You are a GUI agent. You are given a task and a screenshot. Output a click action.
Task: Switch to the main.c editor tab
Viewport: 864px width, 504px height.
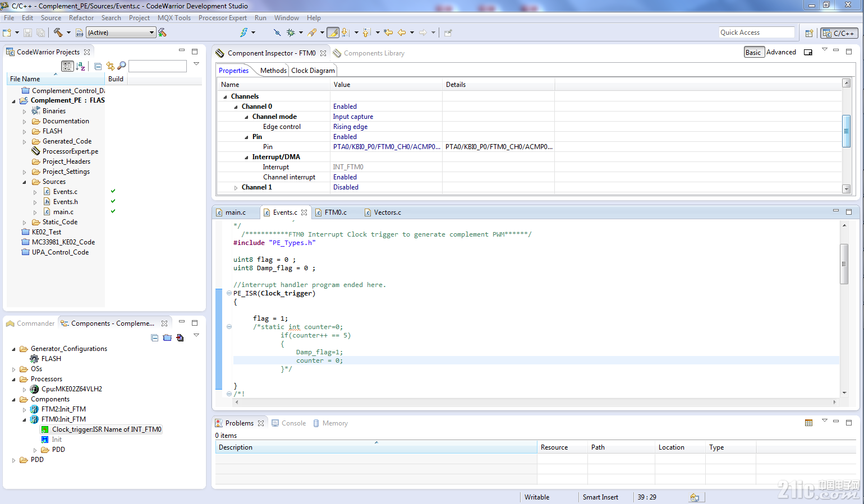click(x=236, y=212)
